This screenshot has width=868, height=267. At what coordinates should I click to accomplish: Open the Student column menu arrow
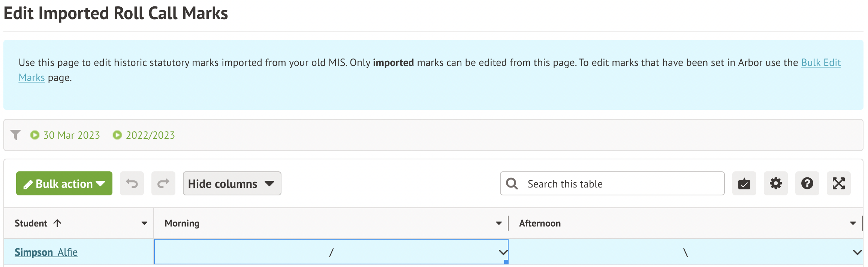[144, 223]
